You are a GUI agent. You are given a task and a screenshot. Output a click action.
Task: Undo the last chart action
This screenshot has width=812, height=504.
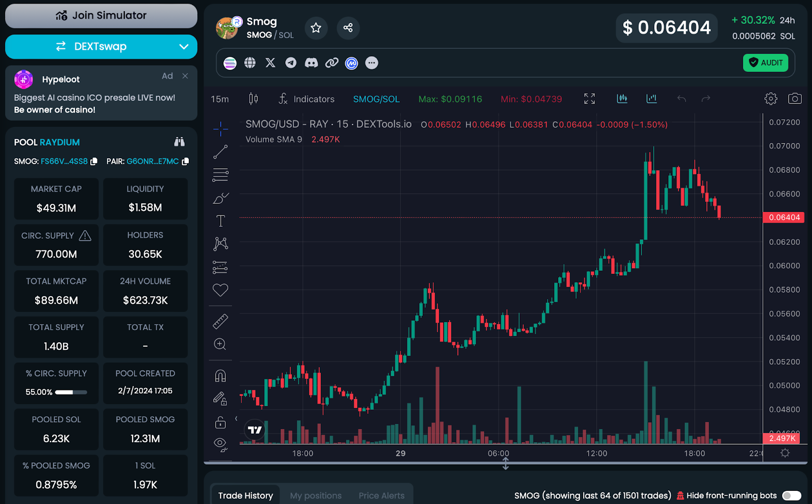[x=682, y=99]
